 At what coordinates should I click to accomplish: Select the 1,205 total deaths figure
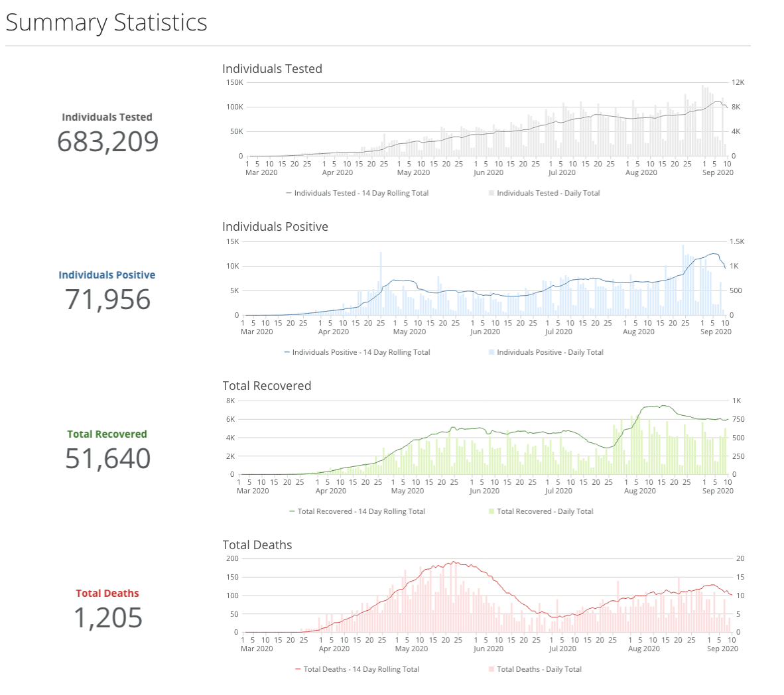click(x=107, y=618)
